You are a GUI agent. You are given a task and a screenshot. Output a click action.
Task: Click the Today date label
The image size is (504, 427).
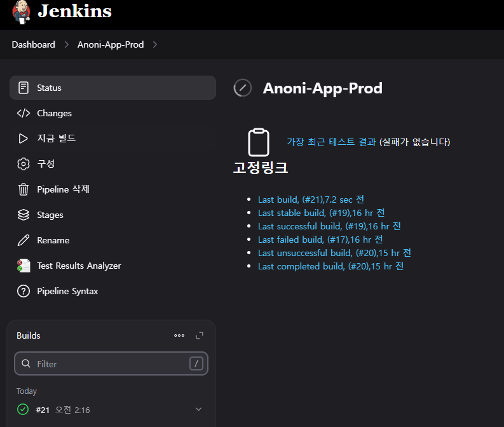coord(27,391)
